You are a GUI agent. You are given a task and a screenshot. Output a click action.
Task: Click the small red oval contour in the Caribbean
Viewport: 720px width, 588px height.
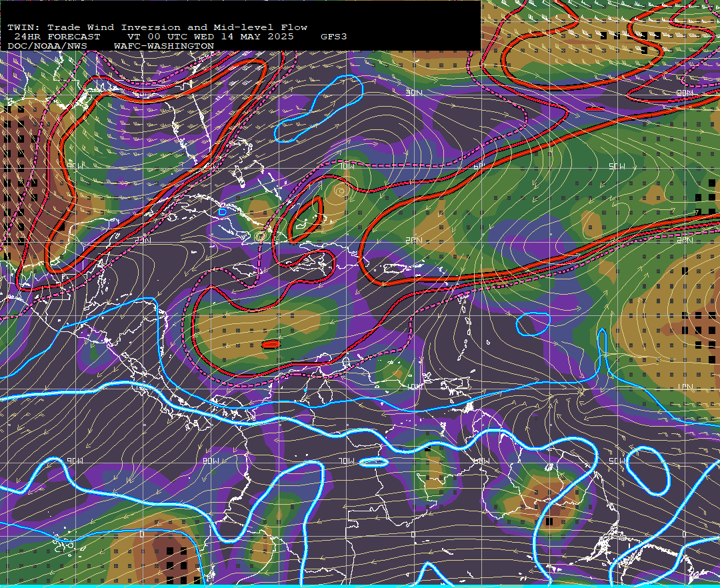click(x=271, y=344)
